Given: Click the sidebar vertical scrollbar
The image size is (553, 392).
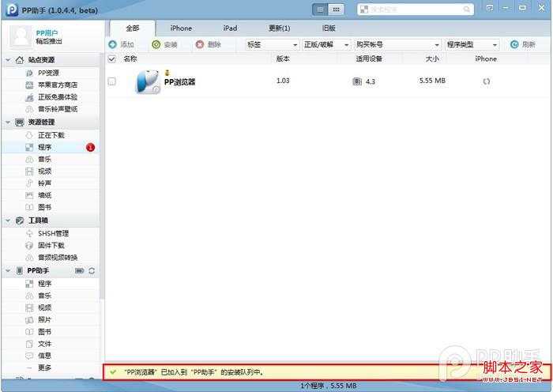Looking at the screenshot, I should pos(102,176).
